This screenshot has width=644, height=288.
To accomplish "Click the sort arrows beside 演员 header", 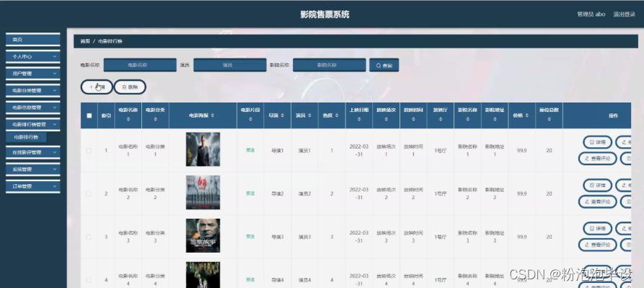I will 309,116.
